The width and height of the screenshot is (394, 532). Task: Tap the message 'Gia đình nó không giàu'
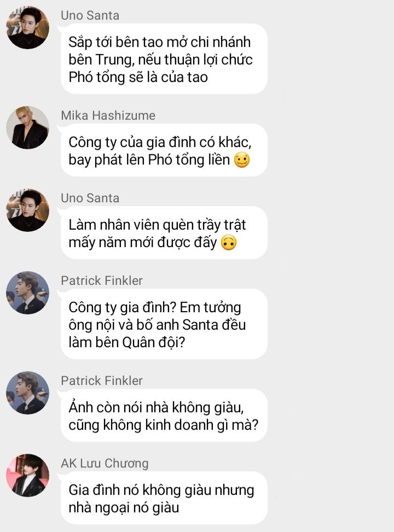point(164,498)
